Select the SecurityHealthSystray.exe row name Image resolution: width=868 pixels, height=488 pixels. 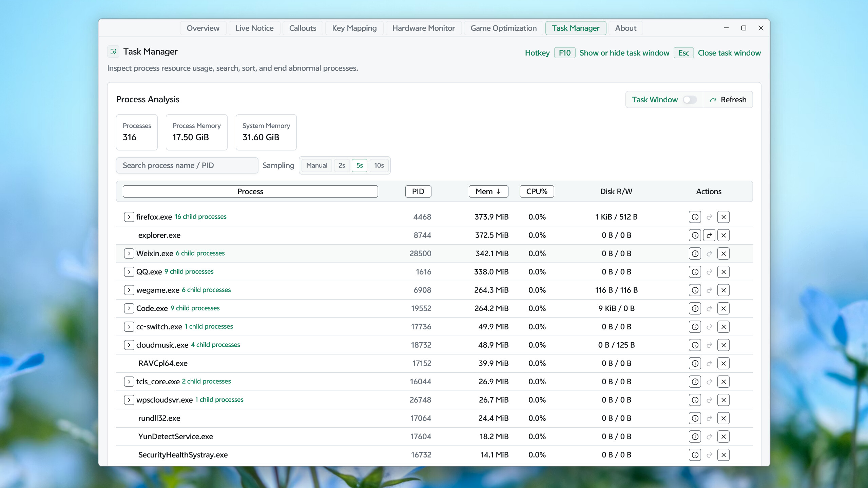[x=183, y=455]
